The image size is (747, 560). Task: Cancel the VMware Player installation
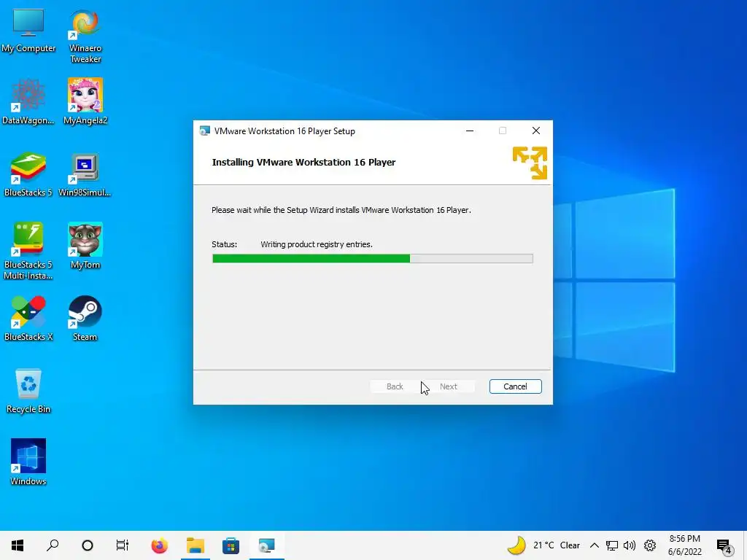point(515,386)
